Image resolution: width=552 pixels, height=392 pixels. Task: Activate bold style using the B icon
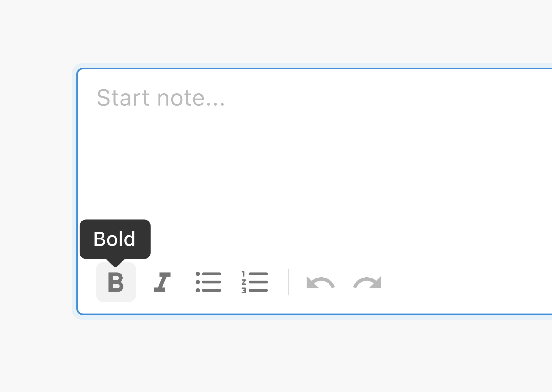(x=116, y=282)
